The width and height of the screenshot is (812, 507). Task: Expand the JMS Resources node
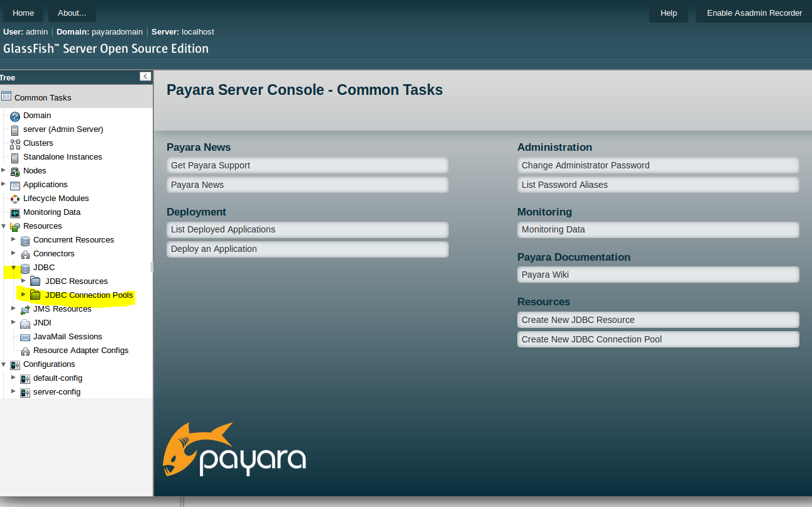click(x=13, y=308)
